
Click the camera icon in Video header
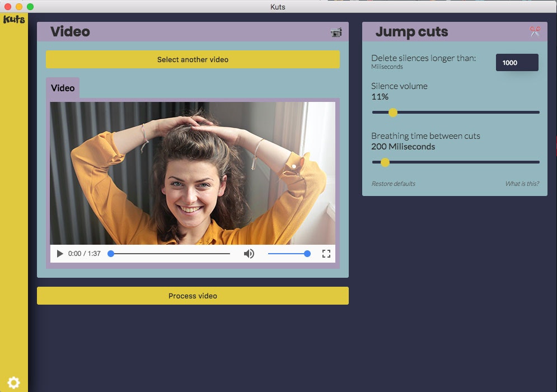336,32
